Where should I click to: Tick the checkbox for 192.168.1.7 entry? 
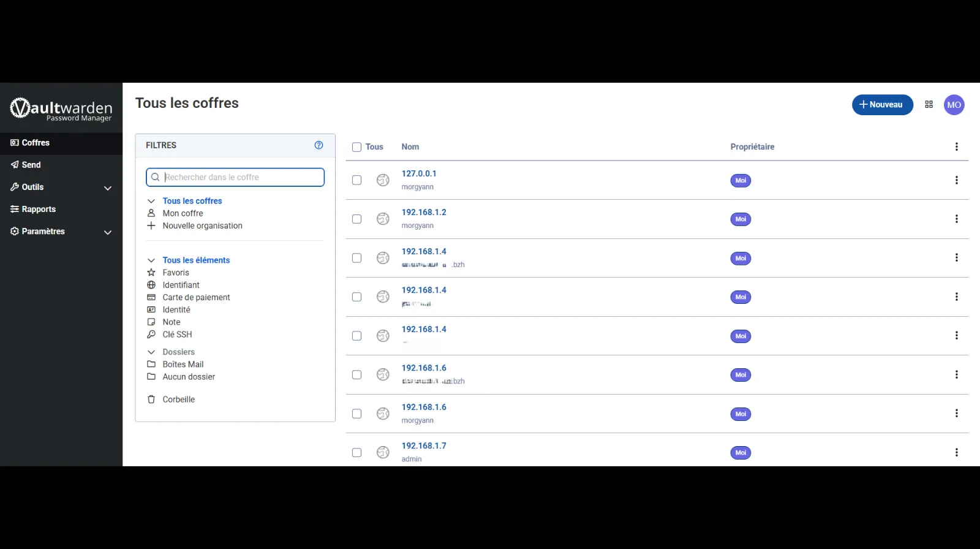tap(356, 453)
